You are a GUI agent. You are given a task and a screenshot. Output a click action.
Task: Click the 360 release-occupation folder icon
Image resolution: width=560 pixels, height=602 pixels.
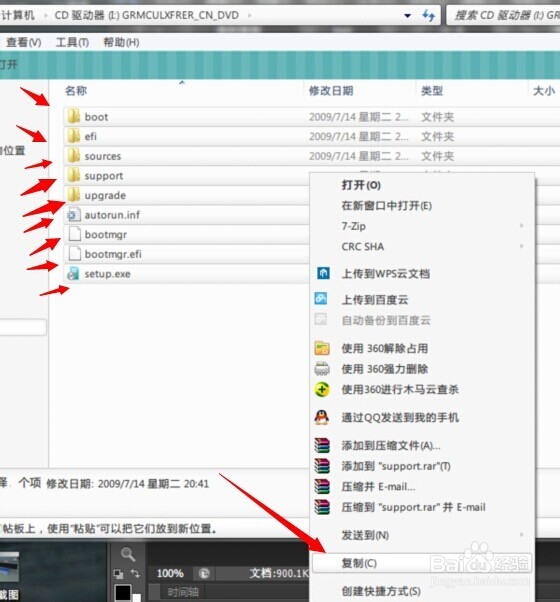point(322,348)
